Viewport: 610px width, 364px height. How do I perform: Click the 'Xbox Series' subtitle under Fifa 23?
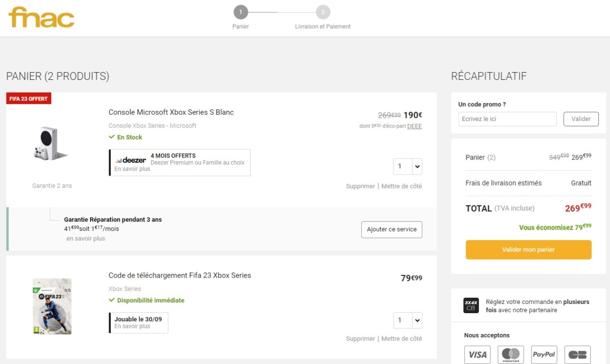125,289
